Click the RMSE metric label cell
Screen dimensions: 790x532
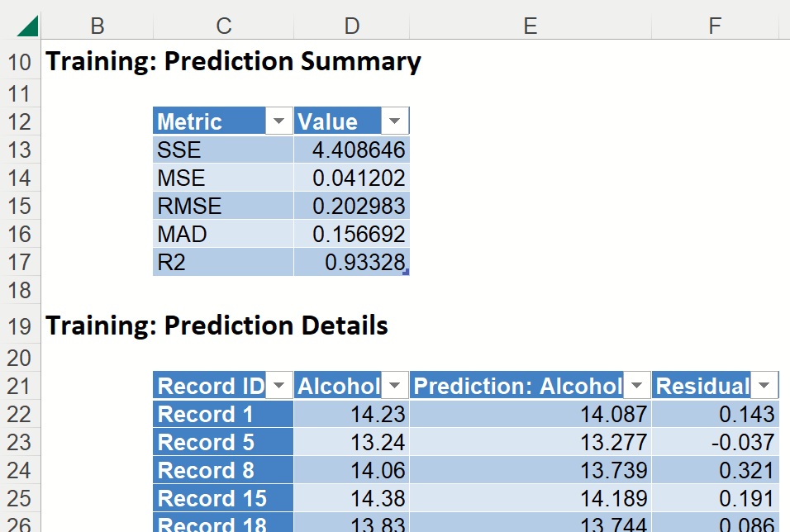223,206
